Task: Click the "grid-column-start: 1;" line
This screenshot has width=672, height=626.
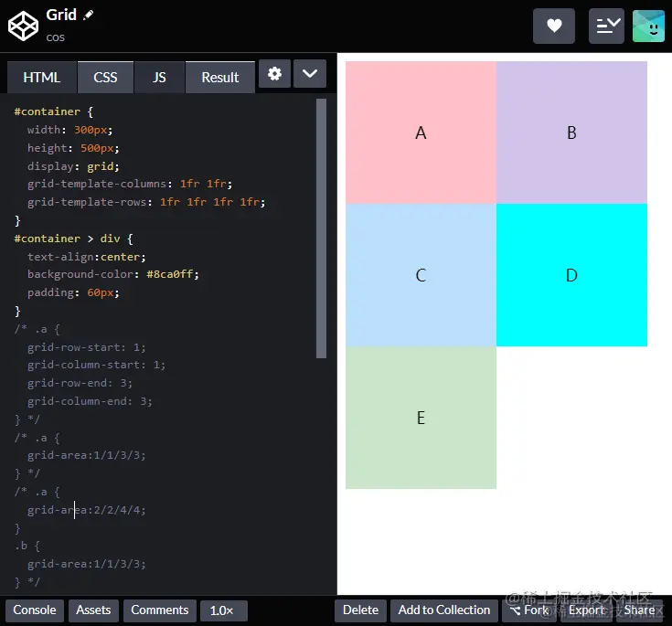Action: pyautogui.click(x=96, y=365)
